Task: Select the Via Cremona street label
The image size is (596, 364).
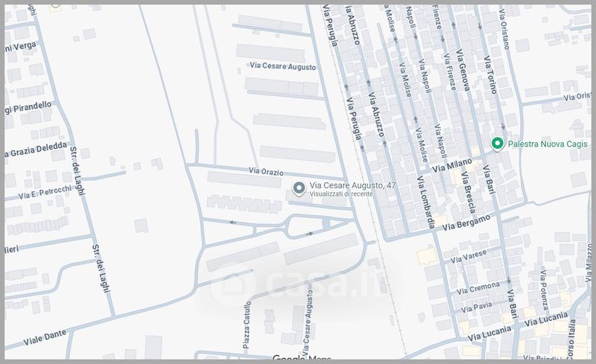Action: (479, 287)
